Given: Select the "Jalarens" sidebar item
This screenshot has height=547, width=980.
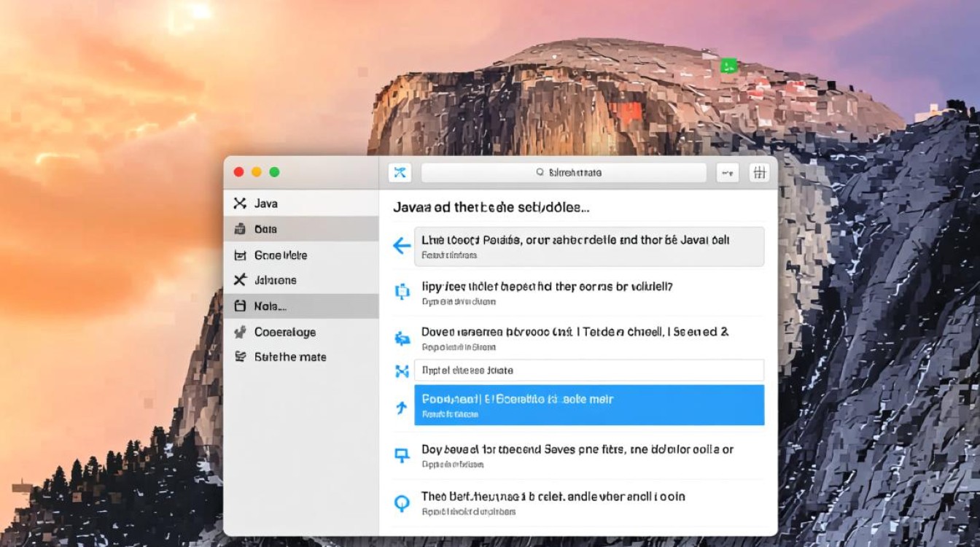Looking at the screenshot, I should pyautogui.click(x=275, y=280).
